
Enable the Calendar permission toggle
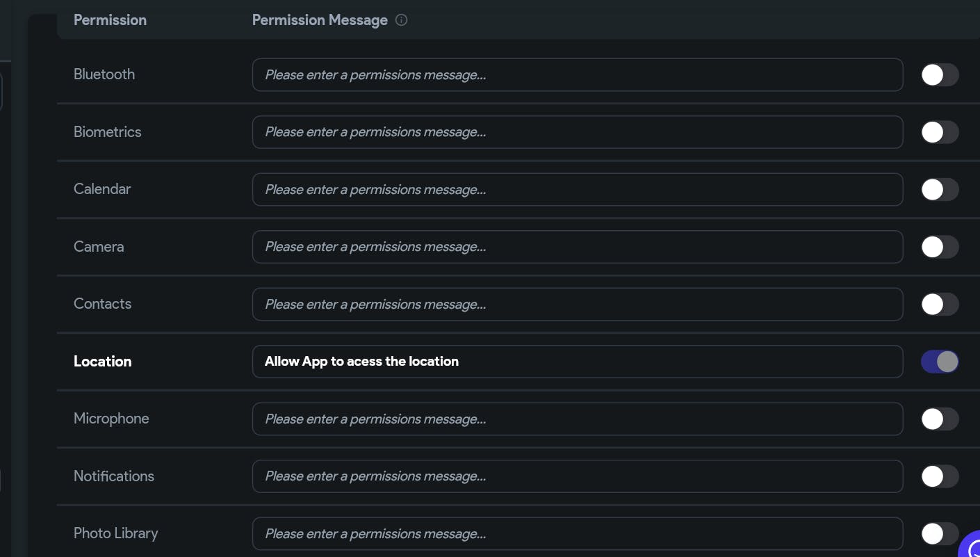point(940,190)
